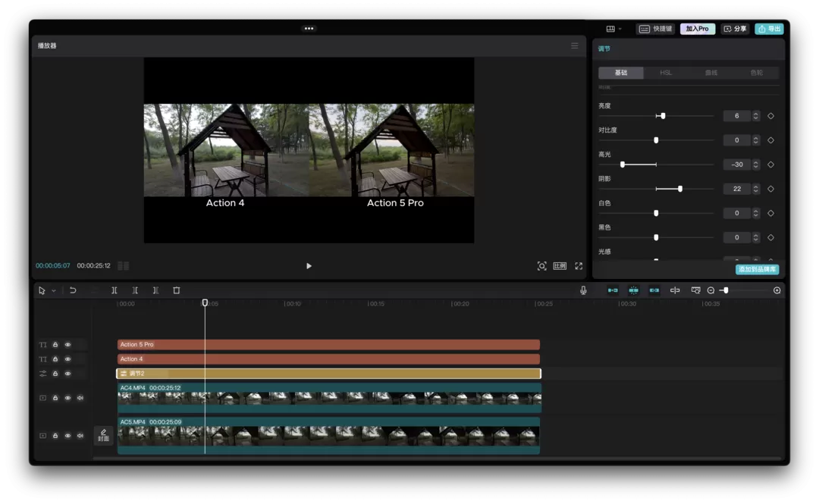Screen dimensions: 819x504
Task: Click the undo arrow in timeline toolbar
Action: (x=73, y=290)
